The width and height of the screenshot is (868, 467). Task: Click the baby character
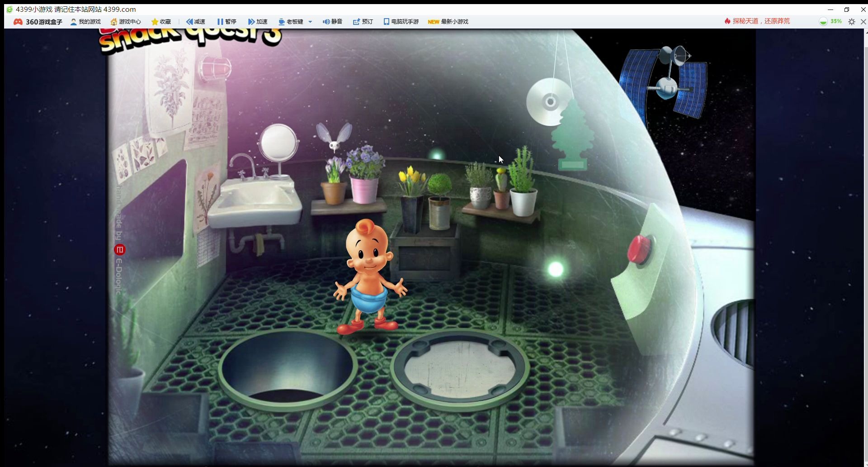[x=370, y=277]
